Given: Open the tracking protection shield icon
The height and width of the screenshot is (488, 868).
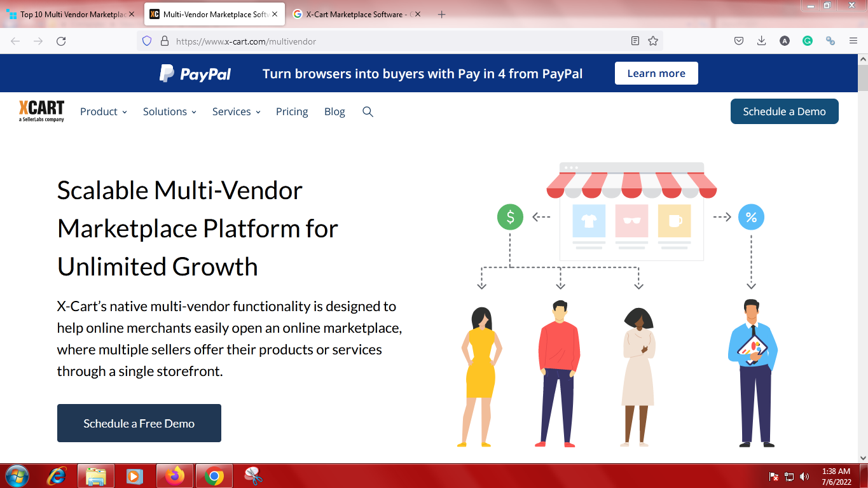Looking at the screenshot, I should [147, 41].
